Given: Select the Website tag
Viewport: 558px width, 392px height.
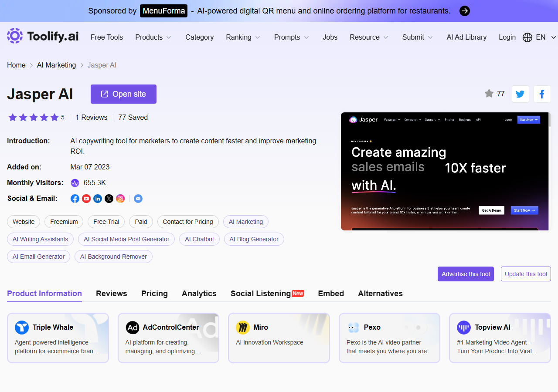Looking at the screenshot, I should point(24,222).
